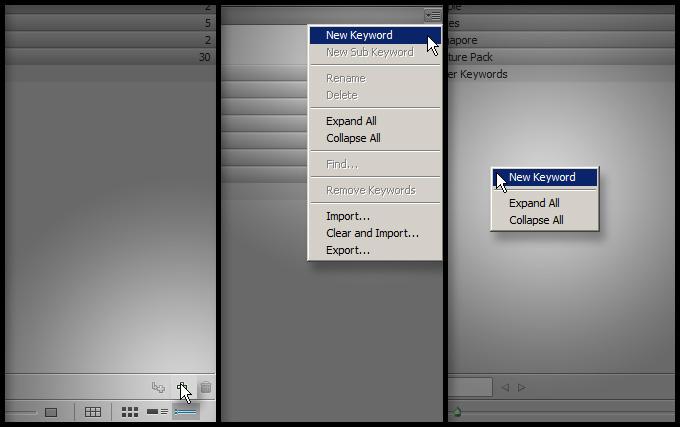Open the Keywords panel flyout menu icon

431,14
